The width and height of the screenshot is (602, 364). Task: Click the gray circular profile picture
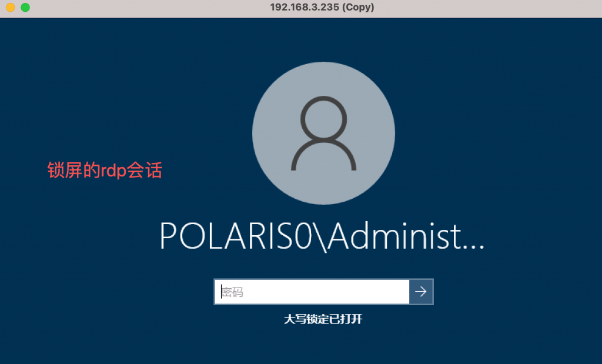point(324,133)
